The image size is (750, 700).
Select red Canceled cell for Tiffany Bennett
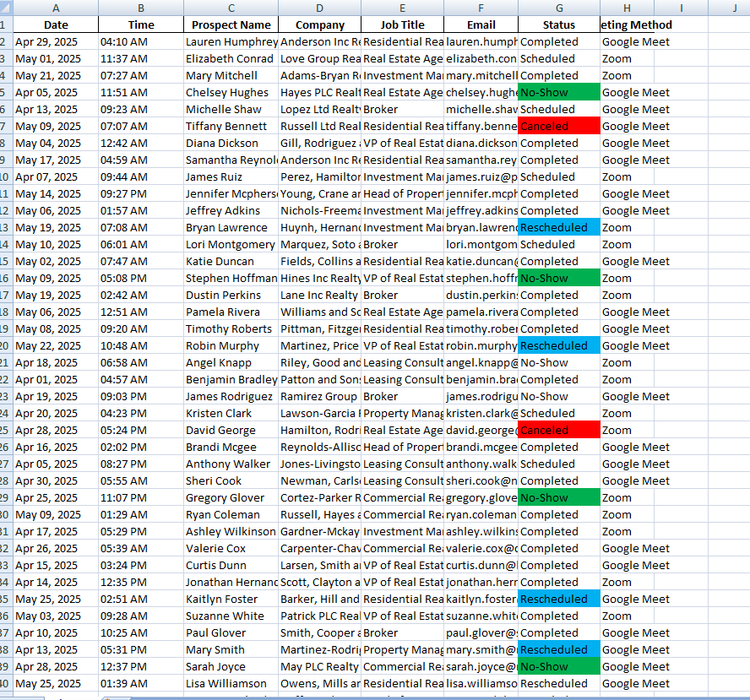point(559,126)
